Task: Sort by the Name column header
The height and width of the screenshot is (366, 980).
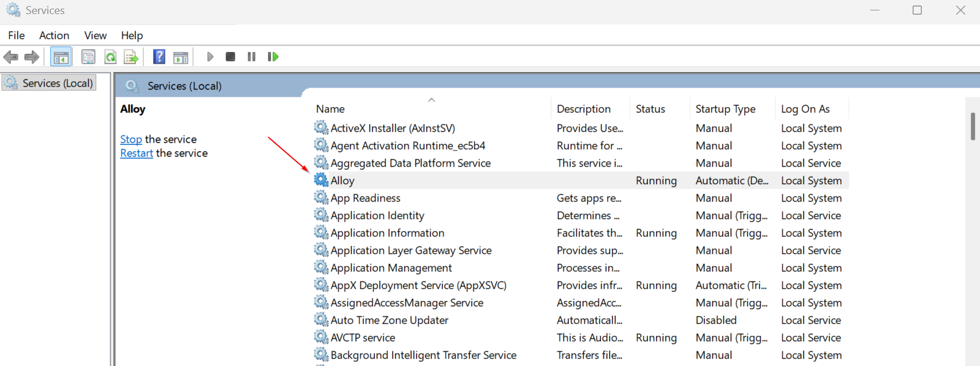Action: pyautogui.click(x=431, y=109)
